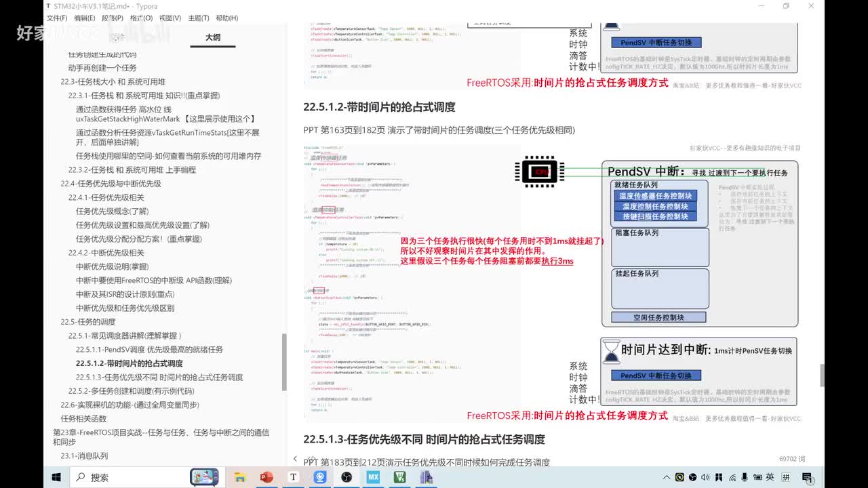868x488 pixels.
Task: Open the 文件(F) menu
Action: click(56, 18)
